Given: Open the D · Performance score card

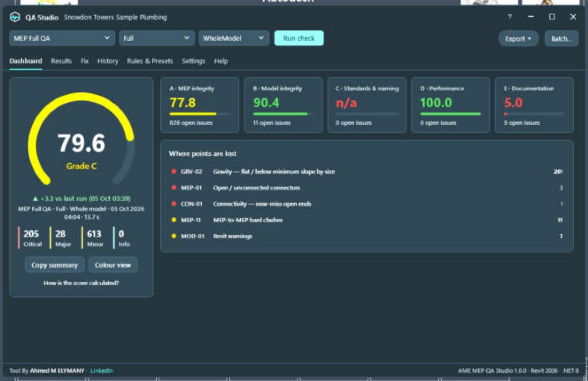Looking at the screenshot, I should click(x=450, y=105).
